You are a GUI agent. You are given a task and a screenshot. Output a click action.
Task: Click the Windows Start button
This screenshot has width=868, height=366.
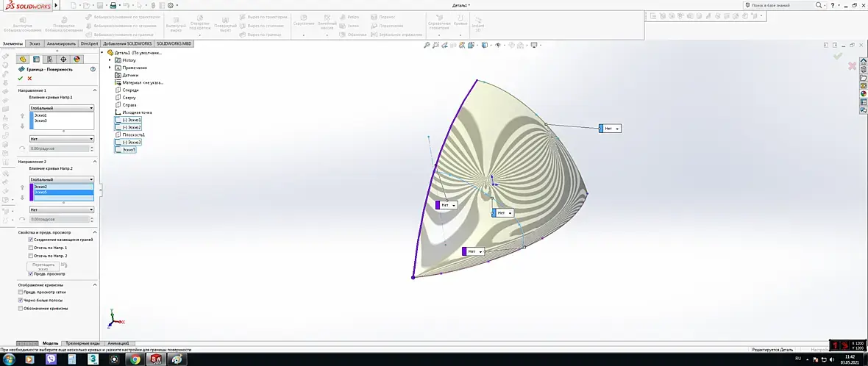[8, 359]
